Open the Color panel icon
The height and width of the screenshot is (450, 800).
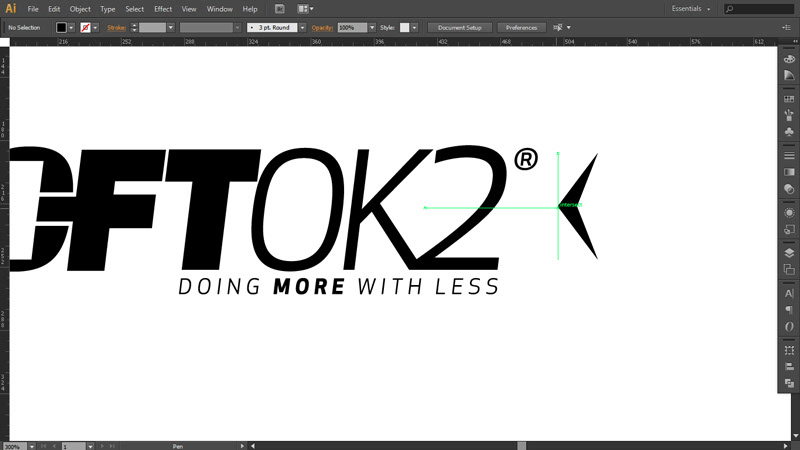click(x=789, y=59)
